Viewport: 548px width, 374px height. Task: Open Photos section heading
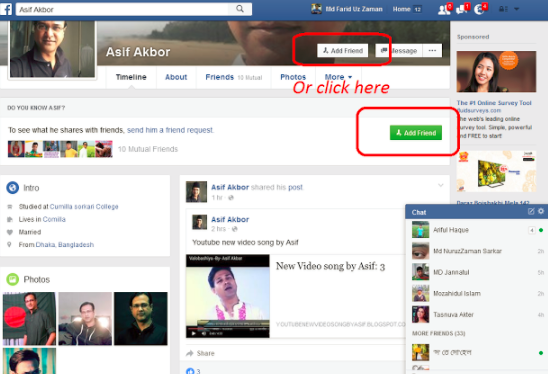click(x=37, y=279)
